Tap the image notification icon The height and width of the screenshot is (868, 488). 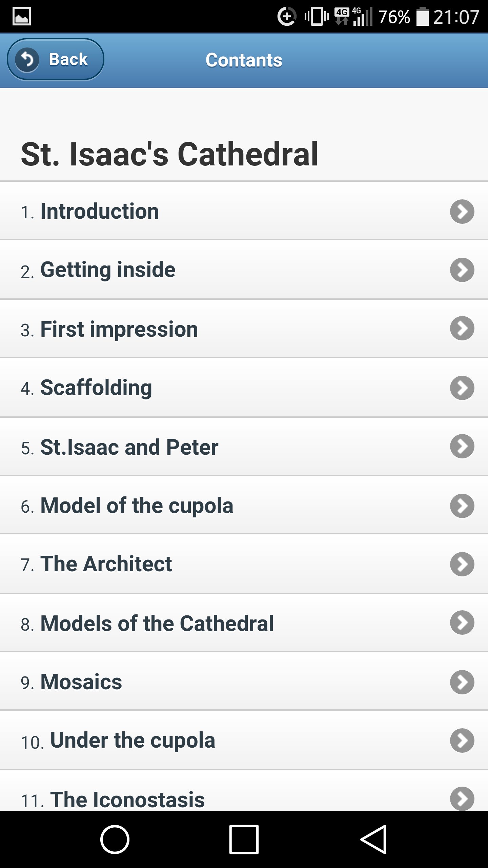(22, 16)
